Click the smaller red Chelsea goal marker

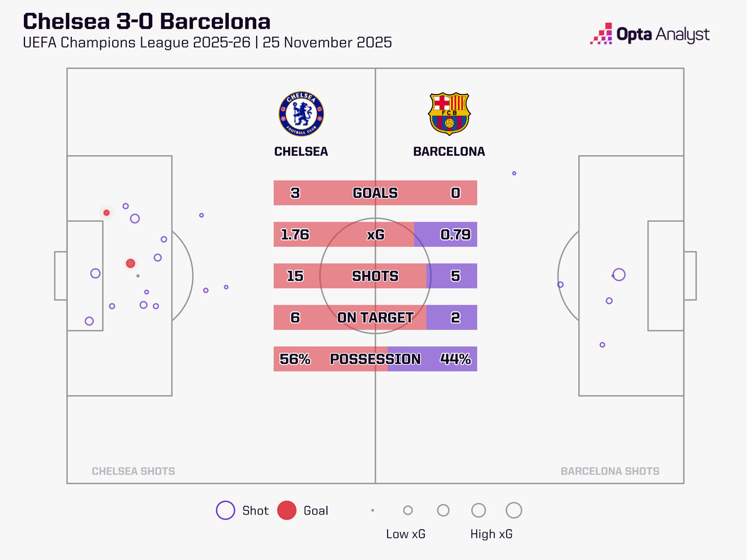coord(106,213)
